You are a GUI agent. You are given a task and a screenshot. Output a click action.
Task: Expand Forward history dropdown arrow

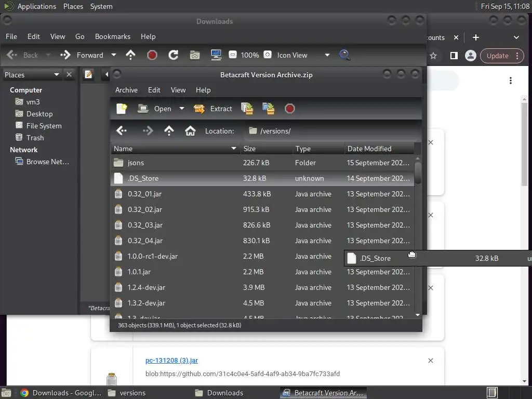[114, 55]
